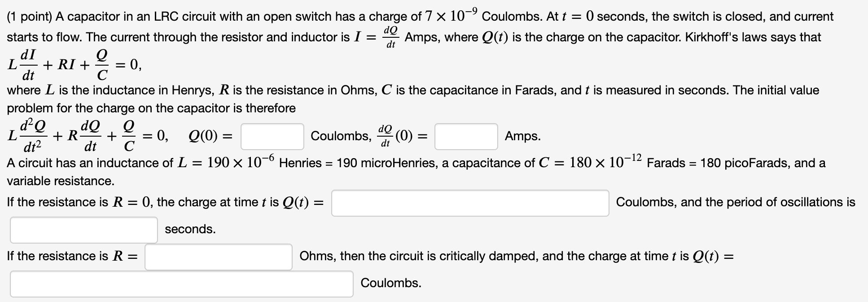The image size is (868, 302).
Task: Click the Coulombs label after the Q(0) box
Action: coord(338,136)
